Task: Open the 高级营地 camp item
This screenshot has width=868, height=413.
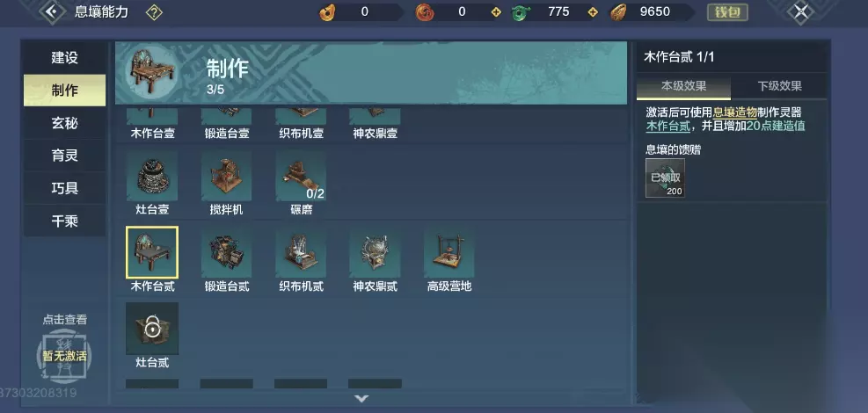Action: [x=449, y=252]
